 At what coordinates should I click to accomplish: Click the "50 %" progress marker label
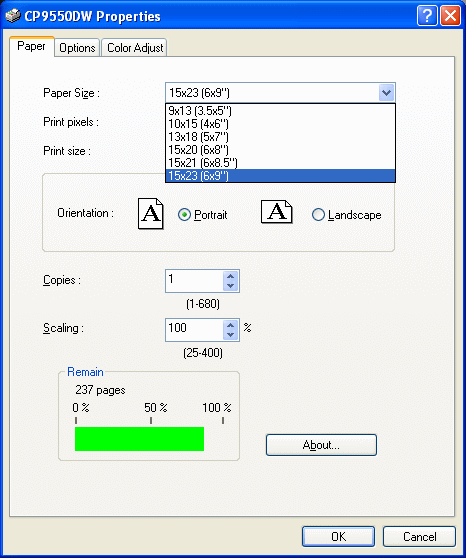point(156,407)
